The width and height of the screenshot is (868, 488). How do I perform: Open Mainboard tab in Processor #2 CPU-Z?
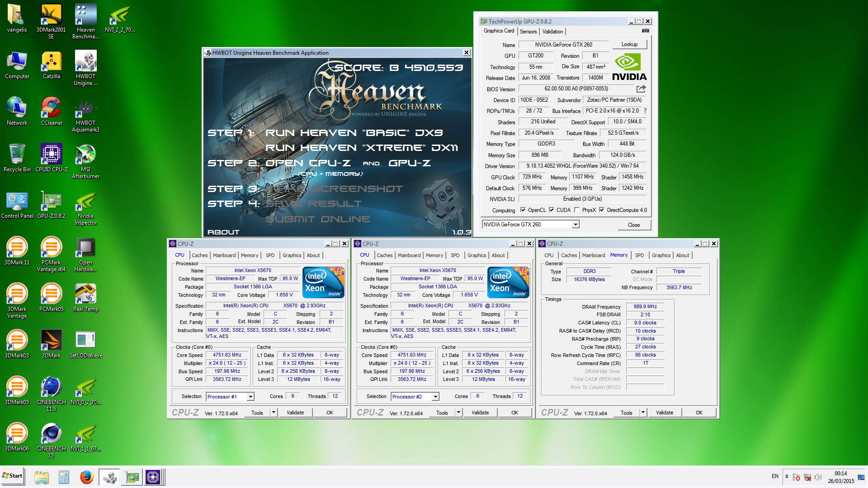click(x=409, y=255)
